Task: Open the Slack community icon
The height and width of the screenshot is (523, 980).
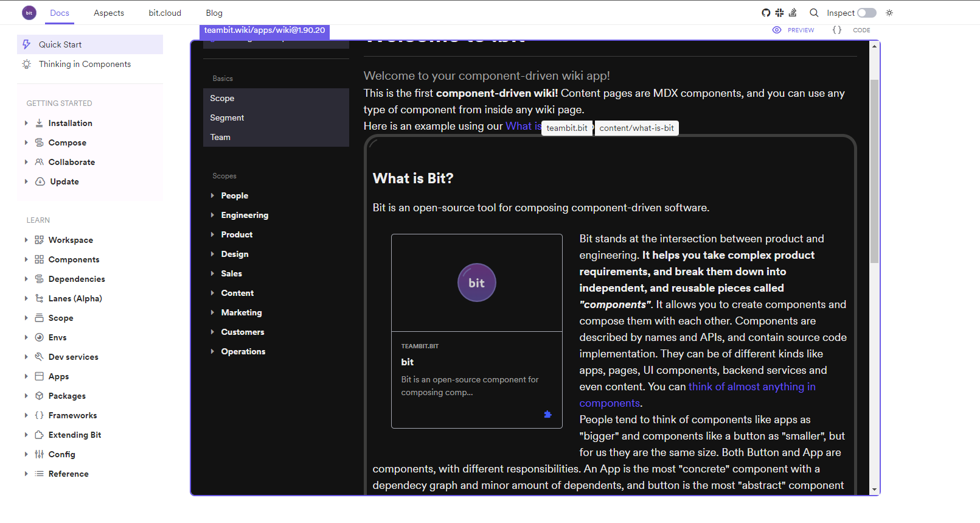Action: (x=779, y=13)
